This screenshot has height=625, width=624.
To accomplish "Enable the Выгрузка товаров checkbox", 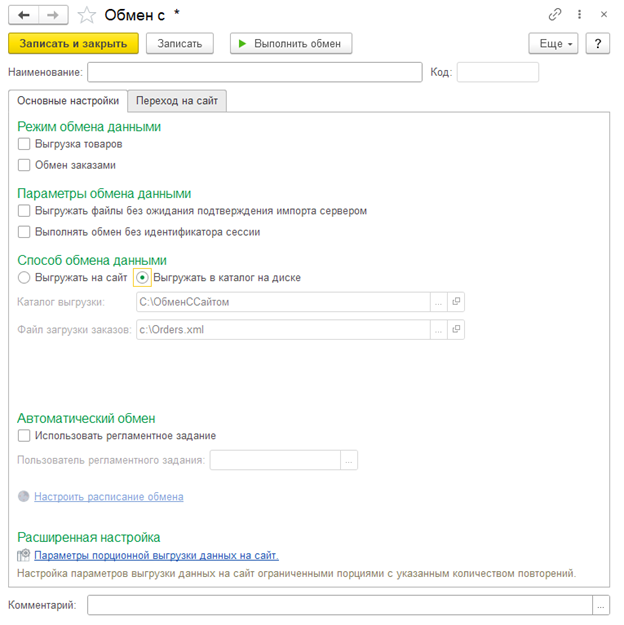I will coord(25,144).
